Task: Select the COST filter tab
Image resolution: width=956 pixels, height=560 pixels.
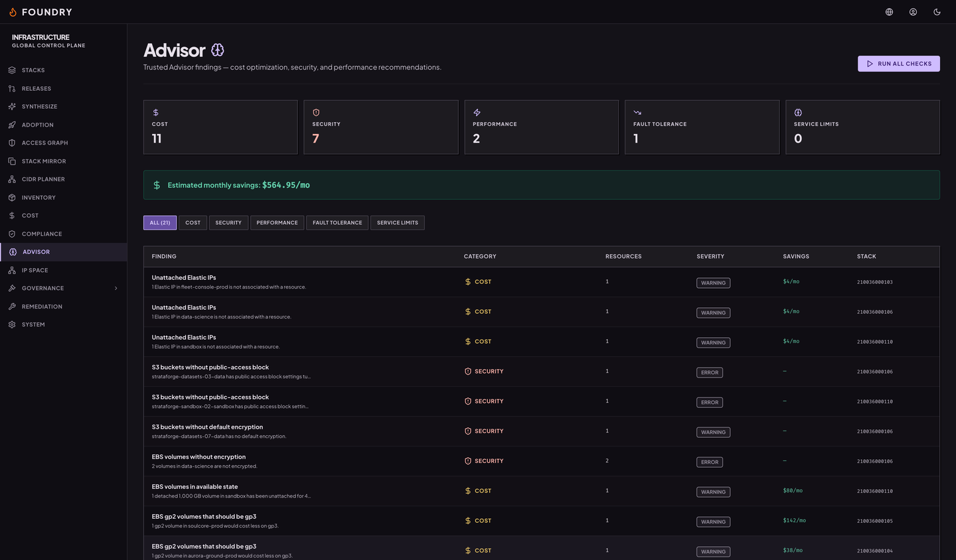Action: point(193,223)
